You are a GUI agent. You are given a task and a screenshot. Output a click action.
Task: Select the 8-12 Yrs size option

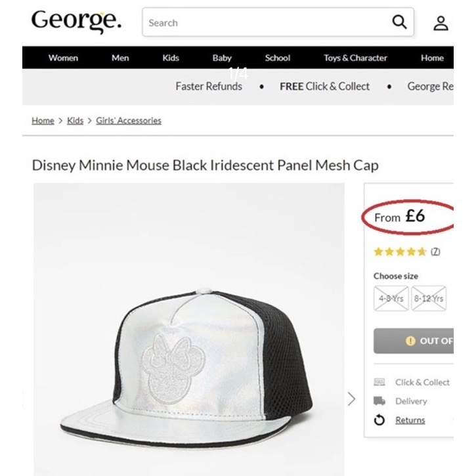pos(429,298)
